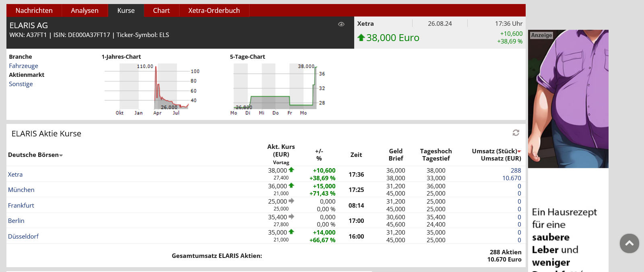Click the green up arrow beside 38,000 Euro
Image resolution: width=644 pixels, height=272 pixels.
click(x=361, y=37)
